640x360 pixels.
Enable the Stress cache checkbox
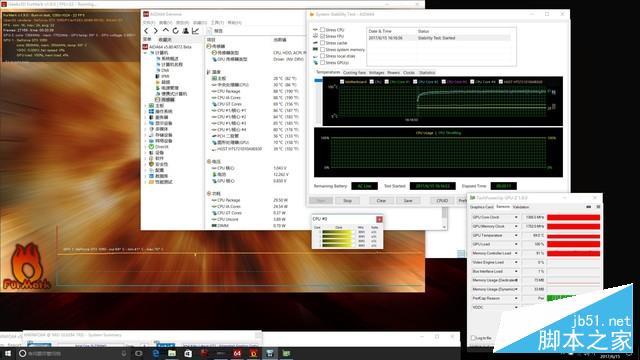click(x=322, y=42)
